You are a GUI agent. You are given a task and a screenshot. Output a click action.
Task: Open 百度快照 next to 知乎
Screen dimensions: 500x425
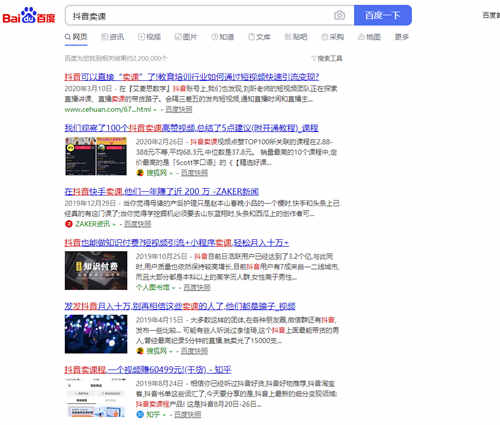point(188,414)
